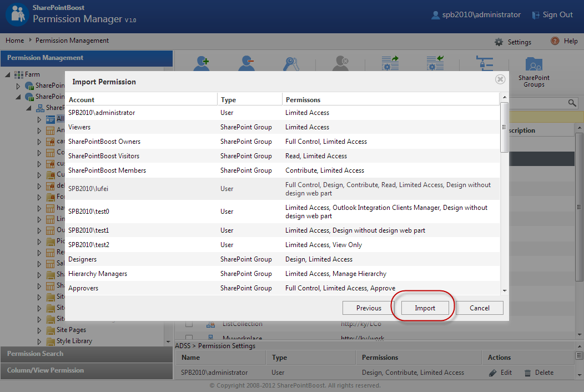Click the Site Pages folder icon

(x=51, y=330)
